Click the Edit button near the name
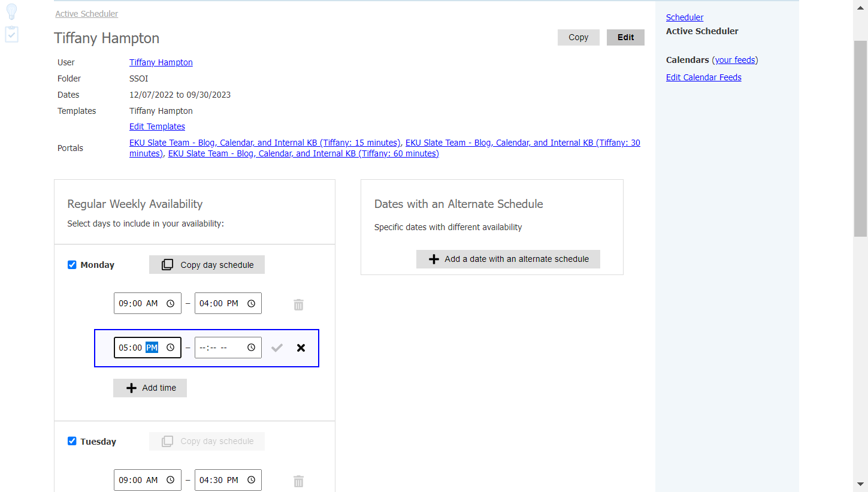The image size is (868, 492). (625, 37)
